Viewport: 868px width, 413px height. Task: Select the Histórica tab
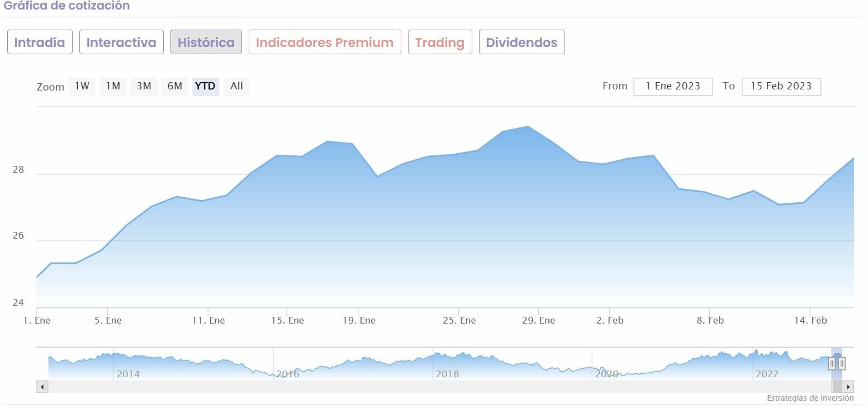point(206,42)
